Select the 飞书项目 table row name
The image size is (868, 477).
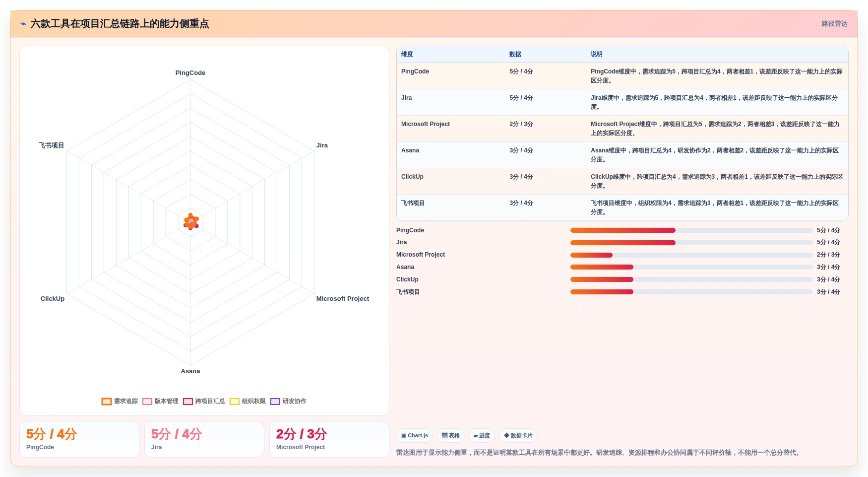413,203
